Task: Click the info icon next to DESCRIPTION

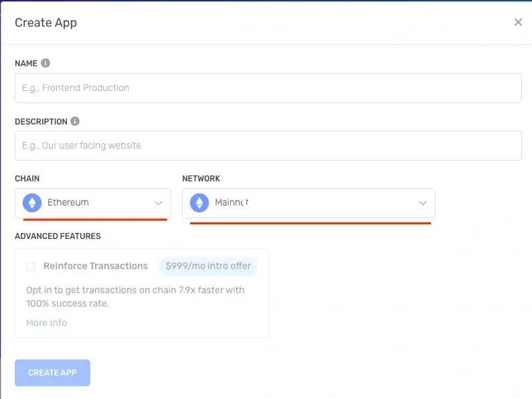Action: [75, 121]
